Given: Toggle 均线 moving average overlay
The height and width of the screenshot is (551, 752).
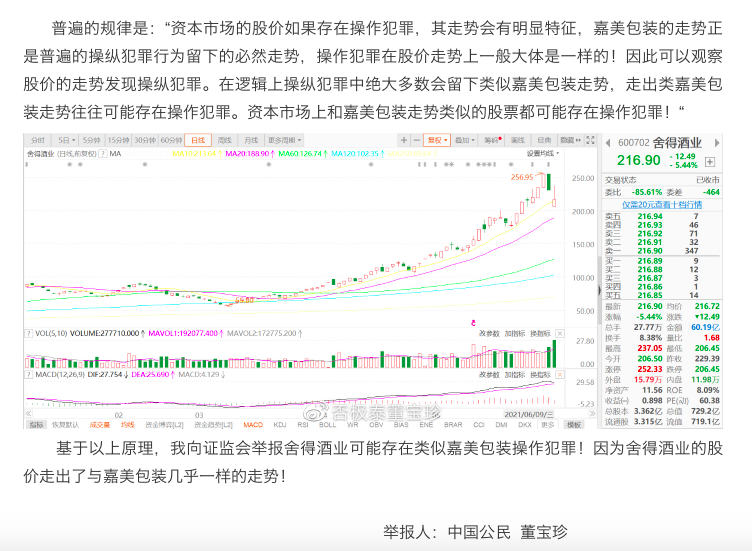Looking at the screenshot, I should (128, 425).
